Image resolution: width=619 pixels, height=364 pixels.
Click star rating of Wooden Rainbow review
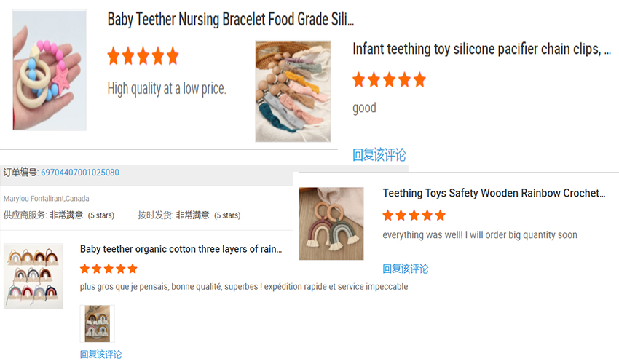[414, 215]
